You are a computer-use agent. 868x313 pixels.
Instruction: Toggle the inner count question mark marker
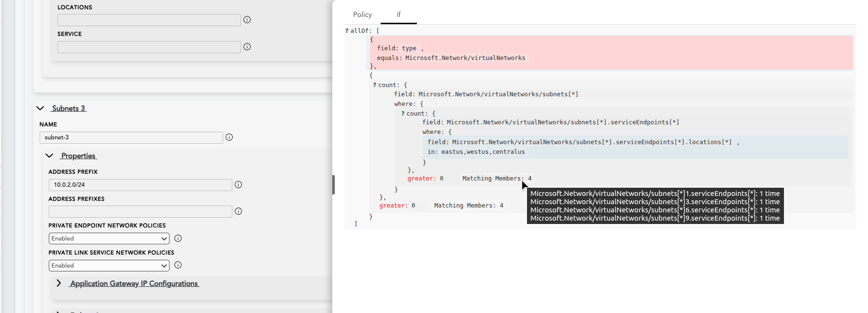coord(403,114)
